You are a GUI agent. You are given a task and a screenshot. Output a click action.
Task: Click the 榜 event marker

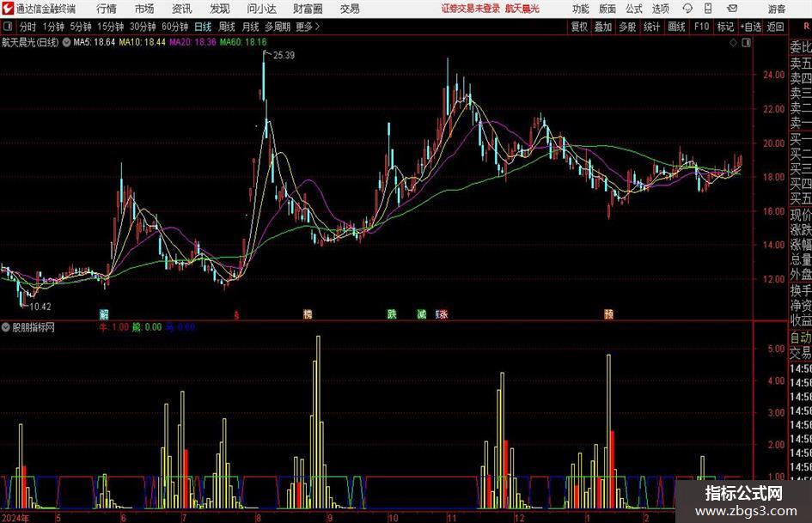point(308,313)
